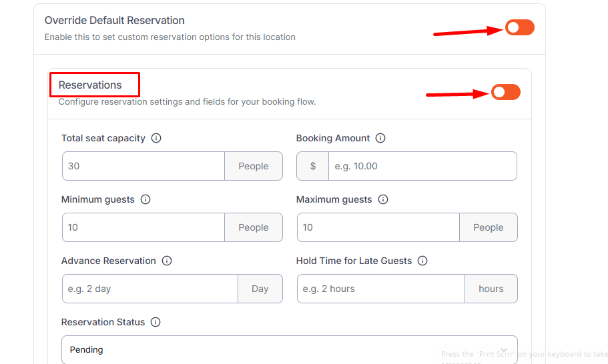Viewport: 608px width, 364px height.
Task: Click the hours unit label in Hold Time
Action: pyautogui.click(x=491, y=289)
